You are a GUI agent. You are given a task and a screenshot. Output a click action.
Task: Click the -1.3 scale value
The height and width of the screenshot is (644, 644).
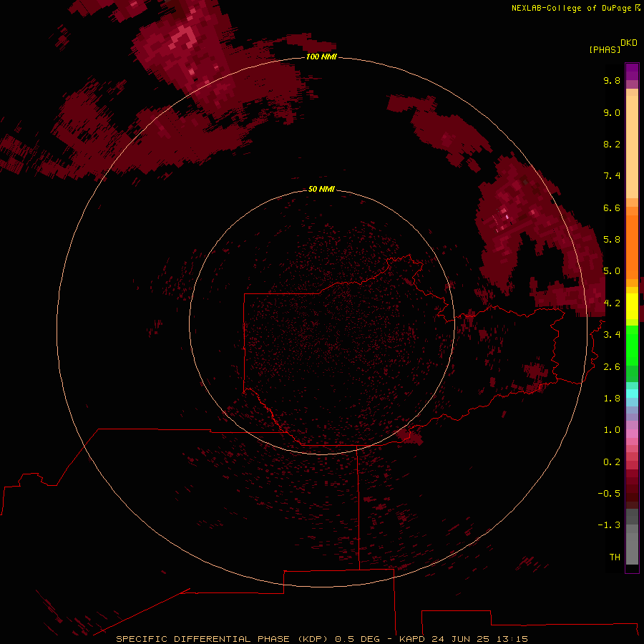click(x=609, y=525)
